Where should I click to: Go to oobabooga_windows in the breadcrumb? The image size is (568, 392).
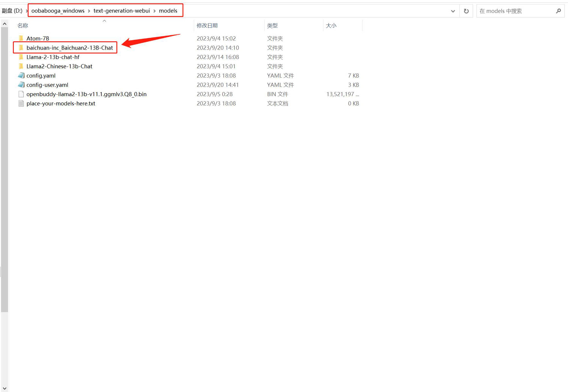click(58, 11)
